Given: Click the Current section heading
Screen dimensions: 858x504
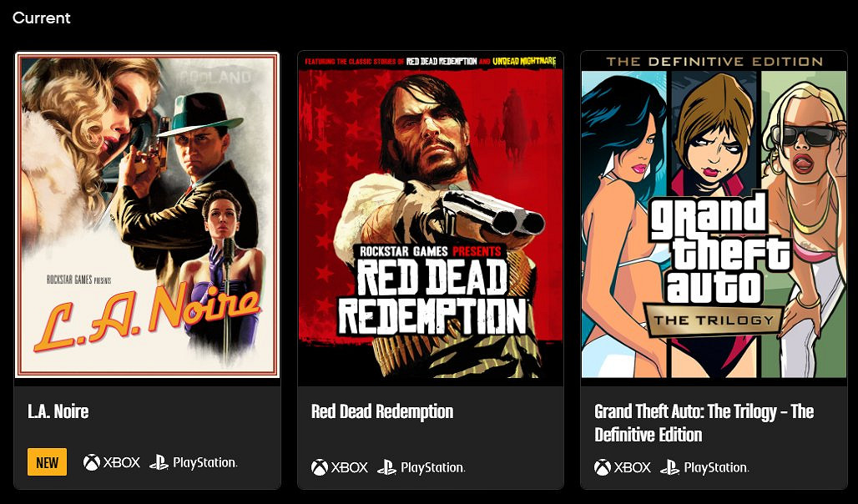Looking at the screenshot, I should click(42, 18).
